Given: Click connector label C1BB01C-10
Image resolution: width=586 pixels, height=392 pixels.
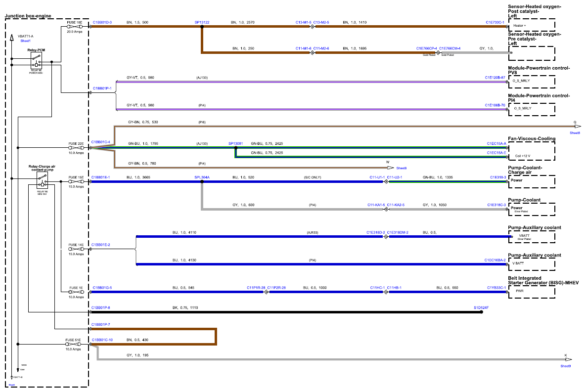Looking at the screenshot, I should pyautogui.click(x=102, y=340).
